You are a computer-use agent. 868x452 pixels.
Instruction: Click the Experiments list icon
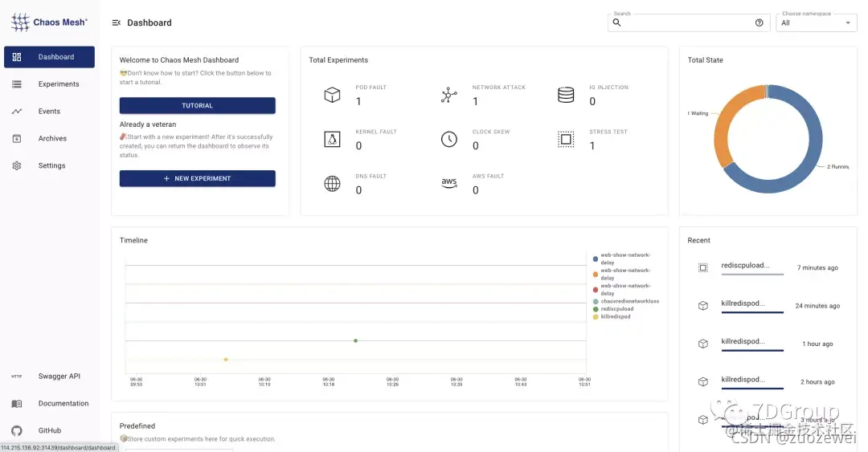point(17,84)
